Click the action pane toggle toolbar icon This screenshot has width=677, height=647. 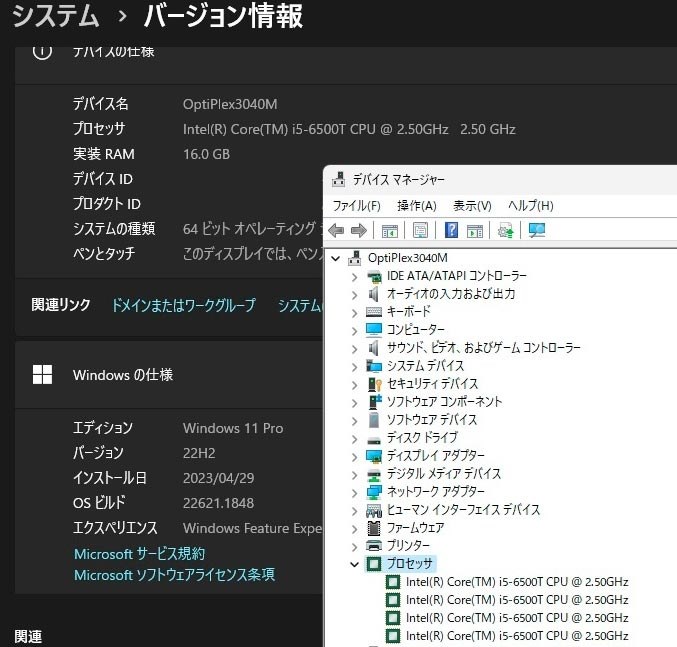475,230
